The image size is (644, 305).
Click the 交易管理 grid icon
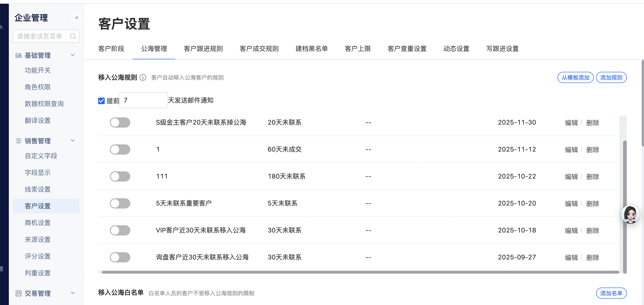19,293
